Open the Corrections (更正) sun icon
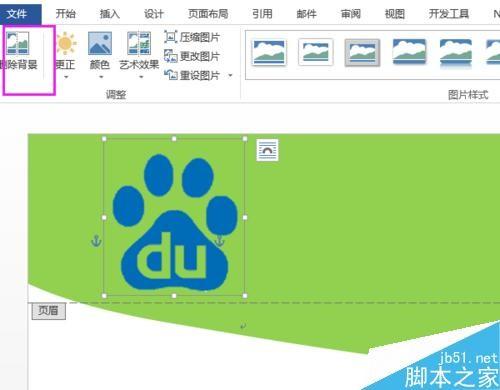Viewport: 500px width, 390px height. 66,43
